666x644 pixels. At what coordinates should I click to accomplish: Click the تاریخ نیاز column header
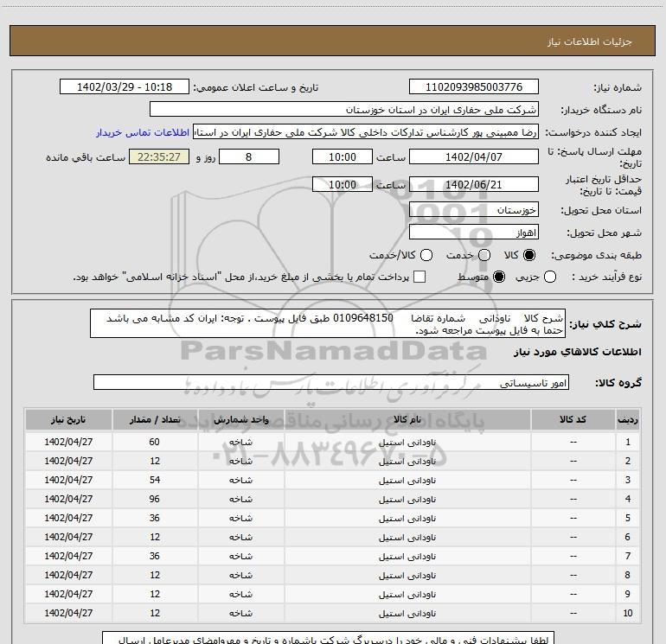click(x=69, y=419)
